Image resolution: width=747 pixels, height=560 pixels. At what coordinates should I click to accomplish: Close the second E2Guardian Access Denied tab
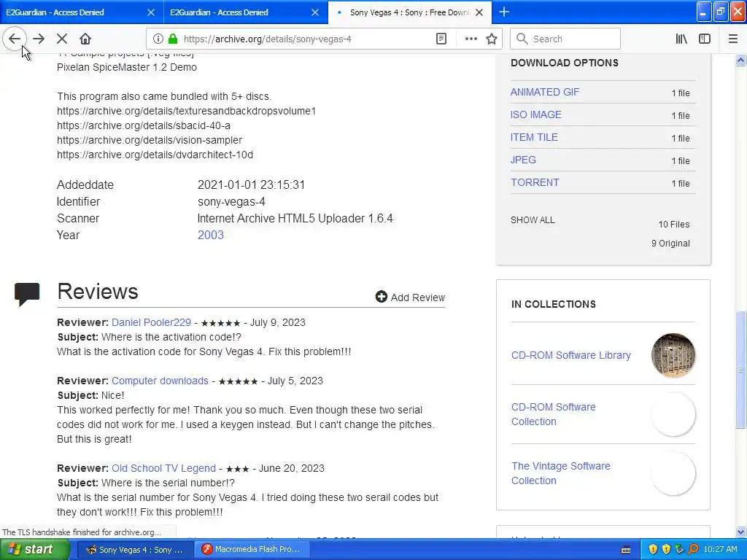click(315, 12)
